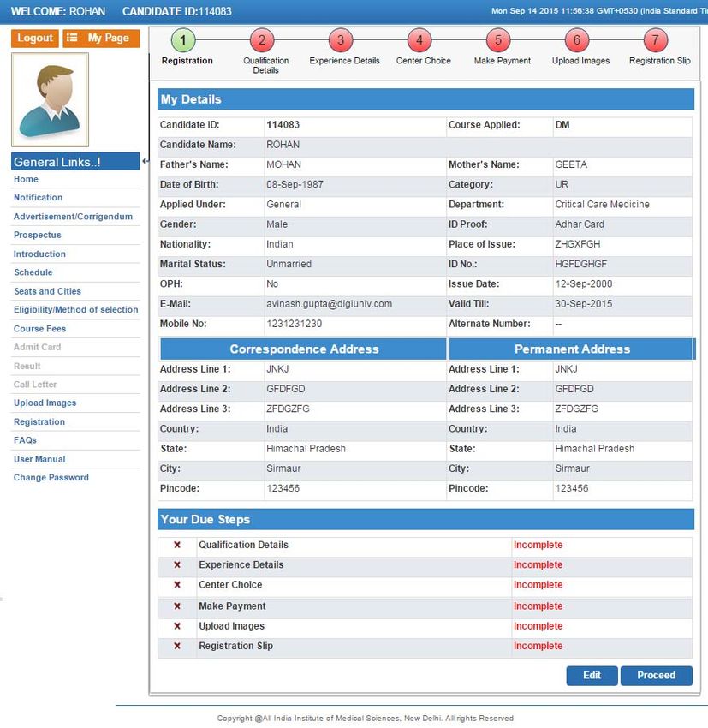Click the greyed Result link

[x=27, y=366]
